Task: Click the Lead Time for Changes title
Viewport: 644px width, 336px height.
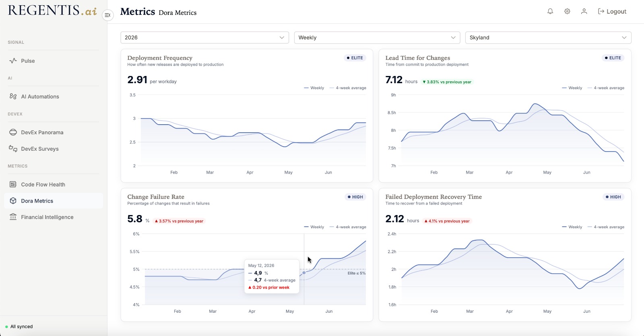Action: click(418, 58)
